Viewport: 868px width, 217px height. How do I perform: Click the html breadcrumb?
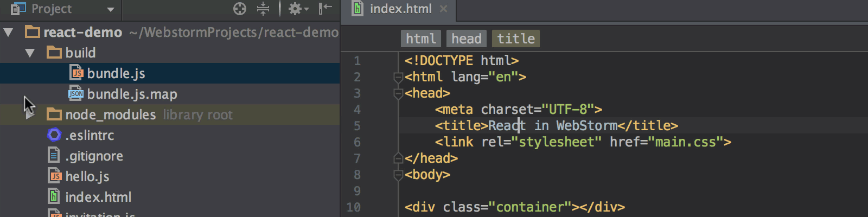tap(421, 39)
